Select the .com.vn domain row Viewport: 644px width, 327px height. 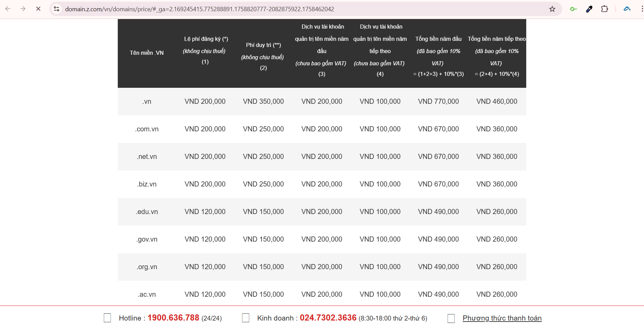[147, 129]
